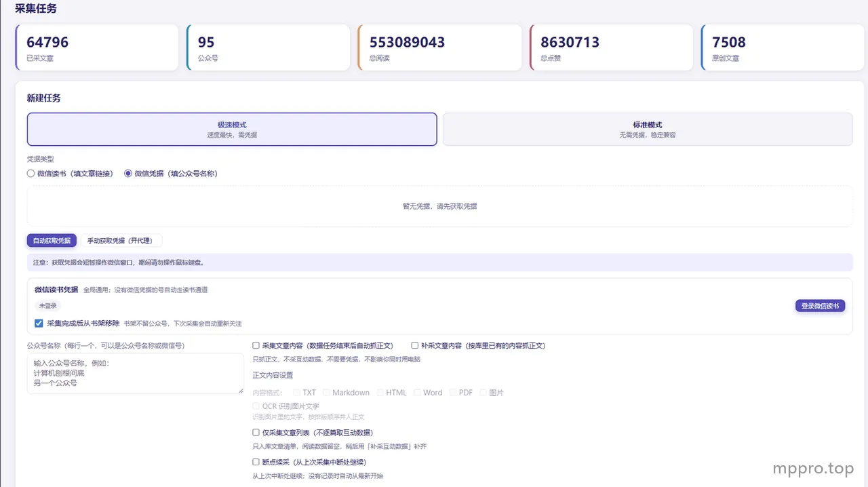Viewport: 868px width, 487px height.
Task: Switch to 极速模式 mode tab
Action: [x=232, y=130]
